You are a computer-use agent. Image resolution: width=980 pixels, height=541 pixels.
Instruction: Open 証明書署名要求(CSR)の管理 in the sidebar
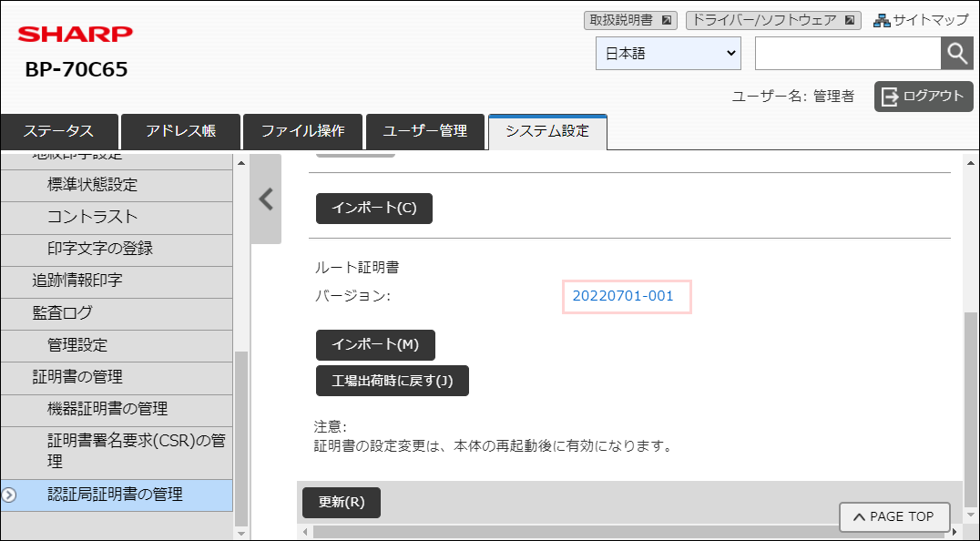117,452
